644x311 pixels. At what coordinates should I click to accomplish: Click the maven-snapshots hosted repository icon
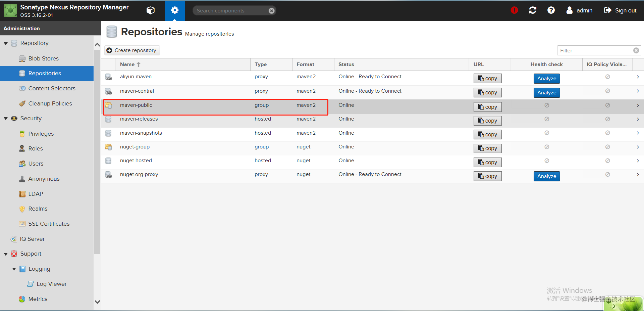click(108, 133)
